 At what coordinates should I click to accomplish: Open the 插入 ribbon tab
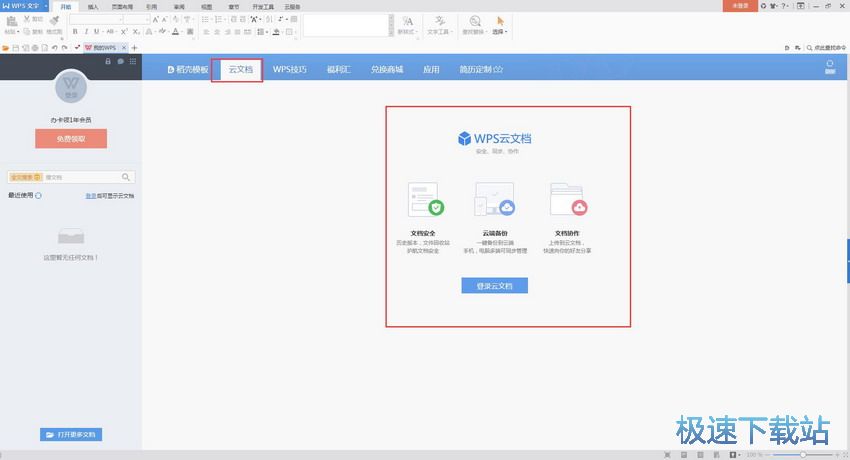tap(93, 7)
